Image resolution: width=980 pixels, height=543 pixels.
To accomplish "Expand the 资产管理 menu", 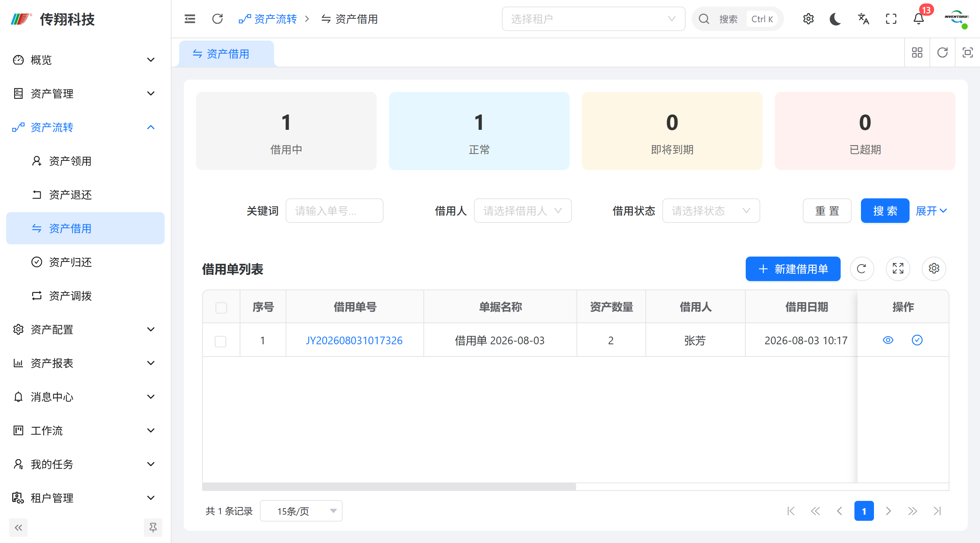I will tap(85, 93).
